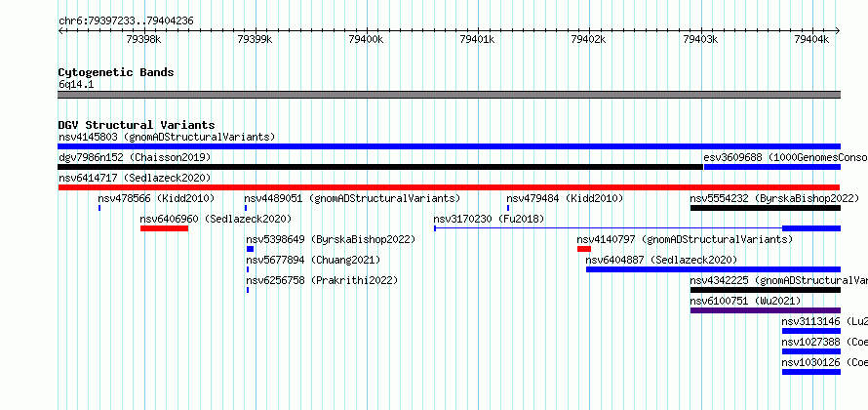Select the black nsv5554232 variant bar
This screenshot has height=410, width=868.
pos(766,208)
